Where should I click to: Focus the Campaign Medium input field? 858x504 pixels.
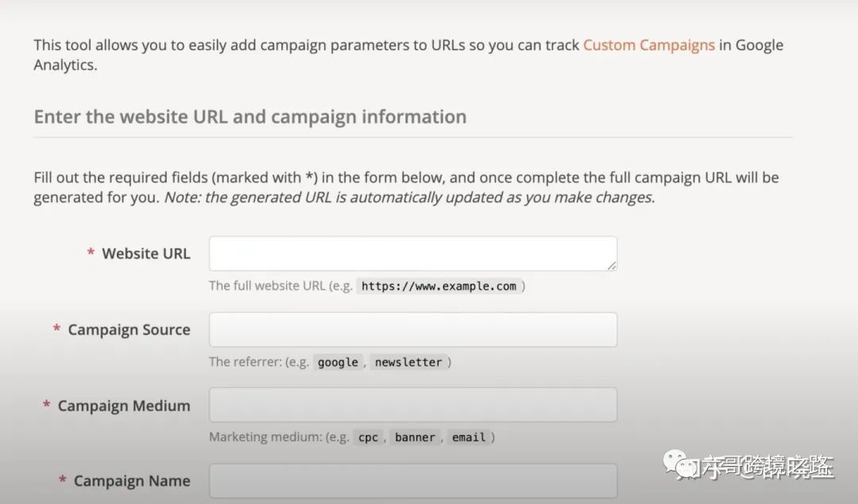coord(412,405)
